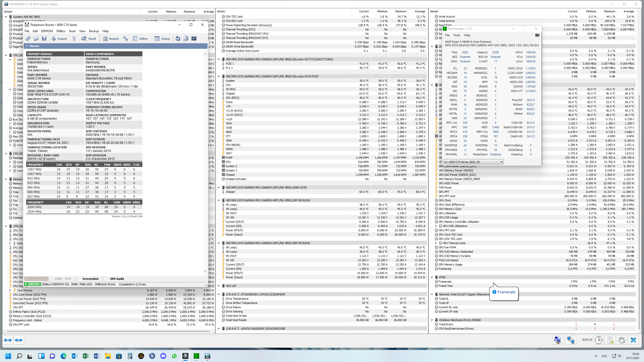
Task: Open the SMBus menu in Thaiphoon Burner
Action: [x=61, y=31]
